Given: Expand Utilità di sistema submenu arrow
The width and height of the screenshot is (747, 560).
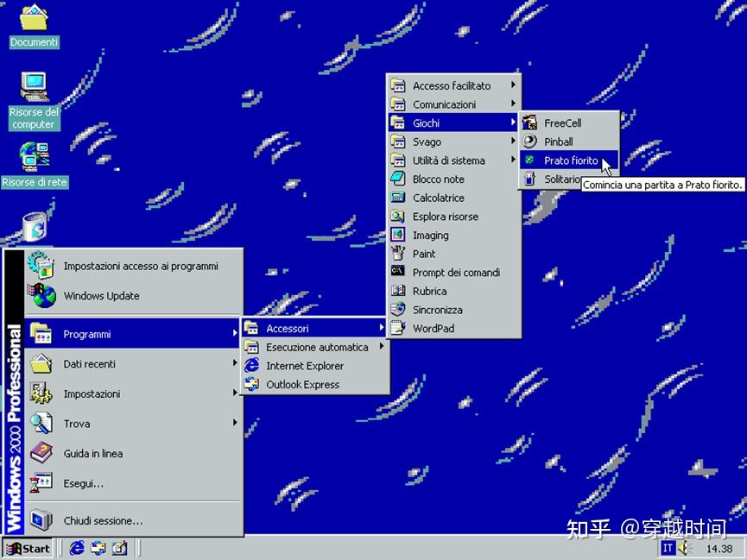Looking at the screenshot, I should [x=513, y=160].
